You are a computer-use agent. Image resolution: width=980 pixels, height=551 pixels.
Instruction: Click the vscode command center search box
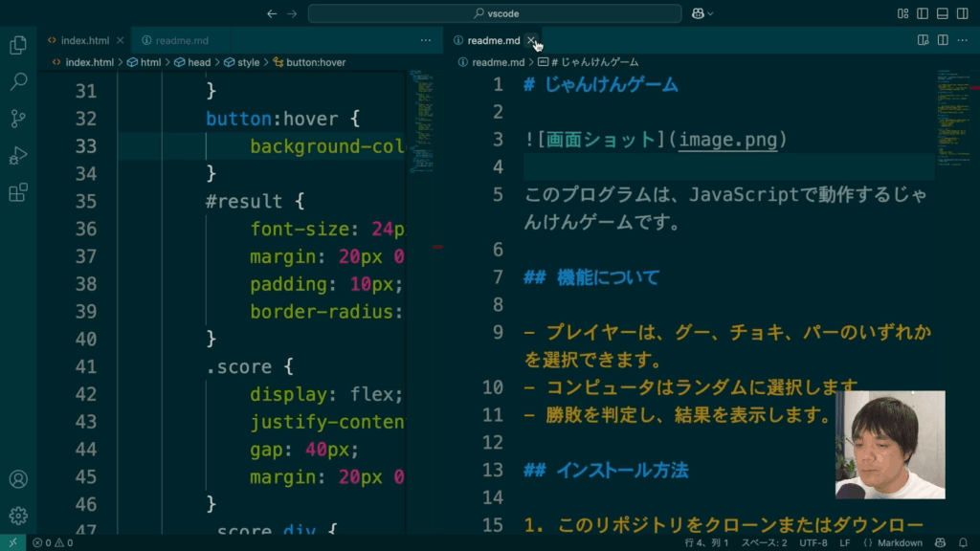click(x=494, y=13)
